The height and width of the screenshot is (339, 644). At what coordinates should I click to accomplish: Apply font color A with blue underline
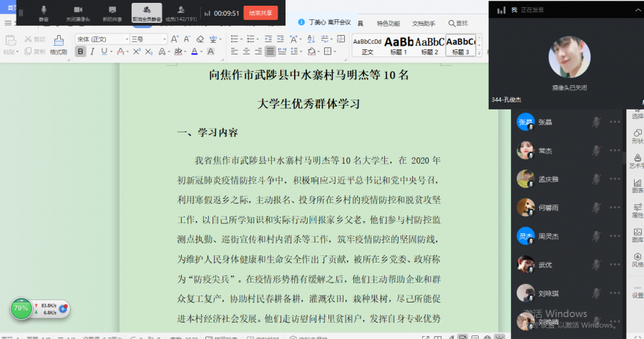click(194, 51)
